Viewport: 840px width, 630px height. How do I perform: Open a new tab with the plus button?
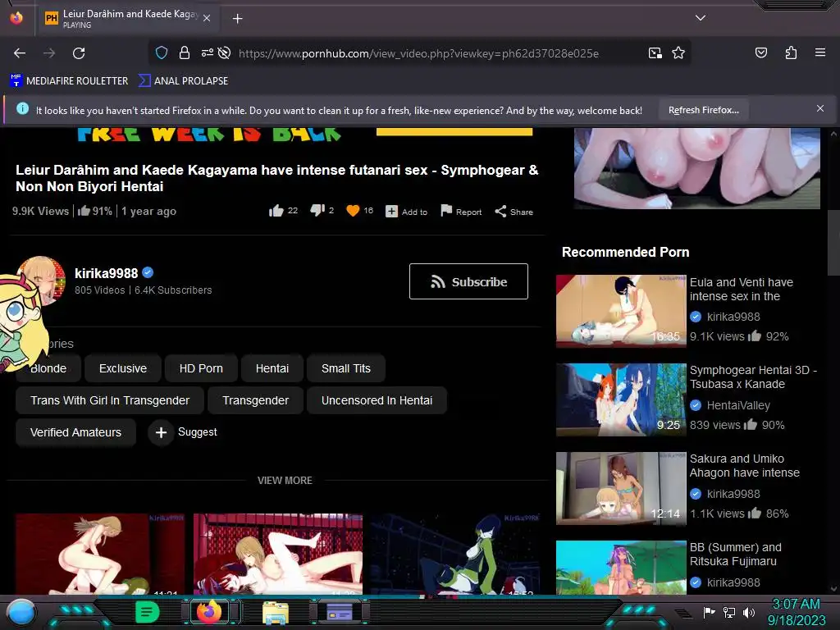(237, 19)
